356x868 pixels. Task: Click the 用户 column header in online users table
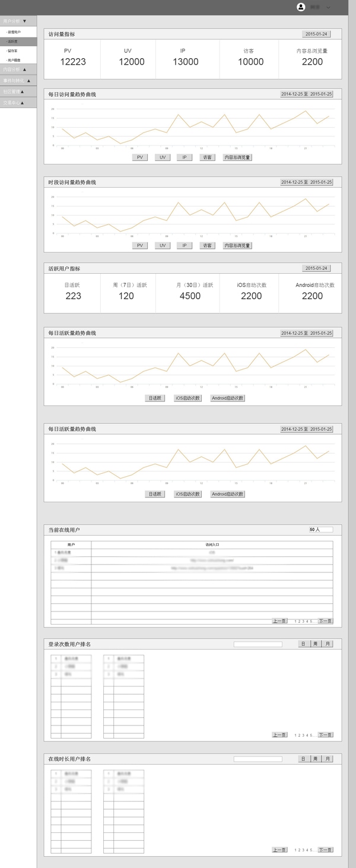pyautogui.click(x=71, y=544)
